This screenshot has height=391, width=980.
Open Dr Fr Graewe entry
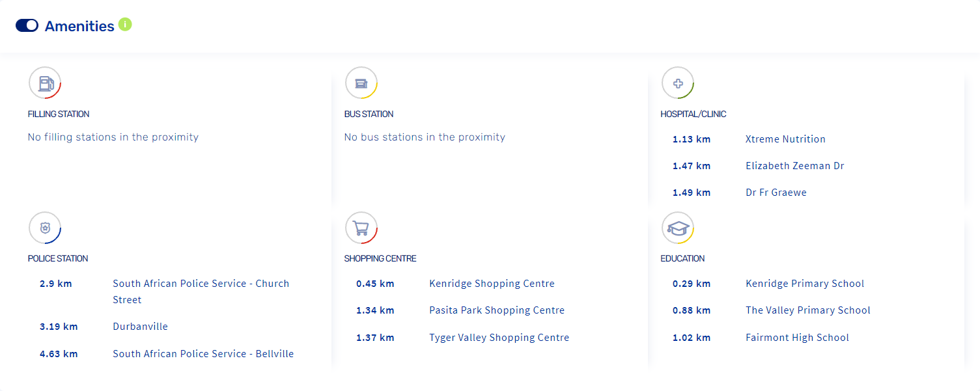click(776, 193)
